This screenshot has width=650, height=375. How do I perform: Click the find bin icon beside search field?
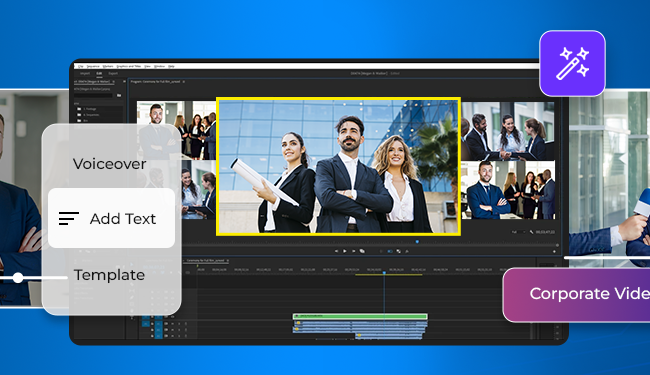(119, 95)
